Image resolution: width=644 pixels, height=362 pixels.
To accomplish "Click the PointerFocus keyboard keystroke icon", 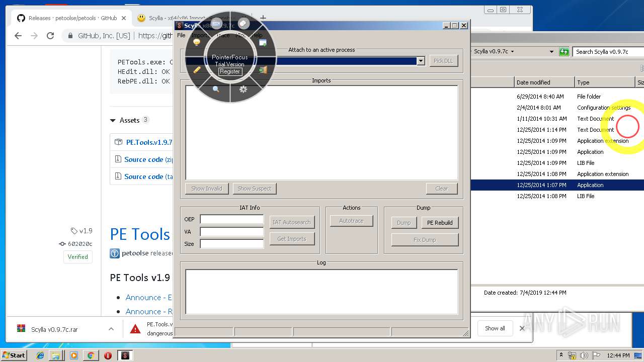I will [x=216, y=23].
